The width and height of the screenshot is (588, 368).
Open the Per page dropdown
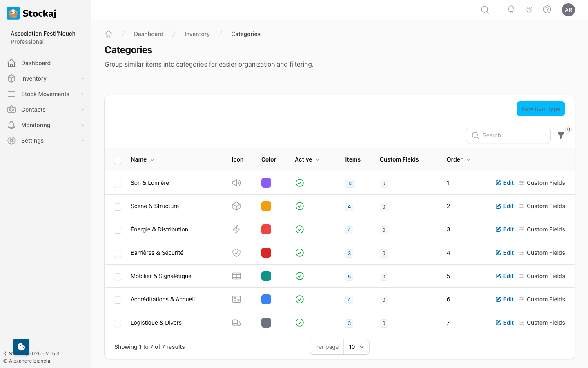(x=356, y=347)
